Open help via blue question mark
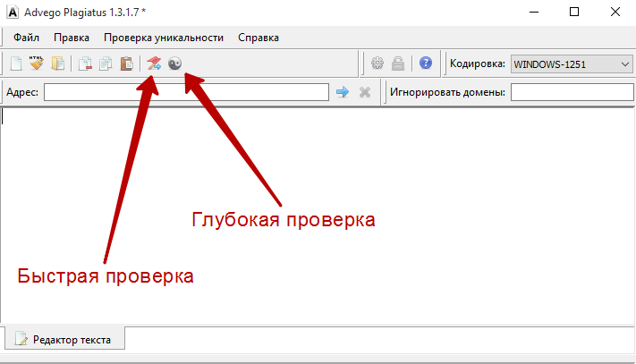Screen dimensions: 636x364 pyautogui.click(x=426, y=63)
